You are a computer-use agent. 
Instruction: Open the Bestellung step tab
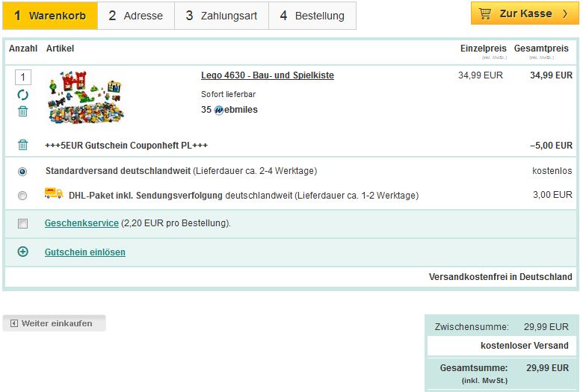[312, 16]
